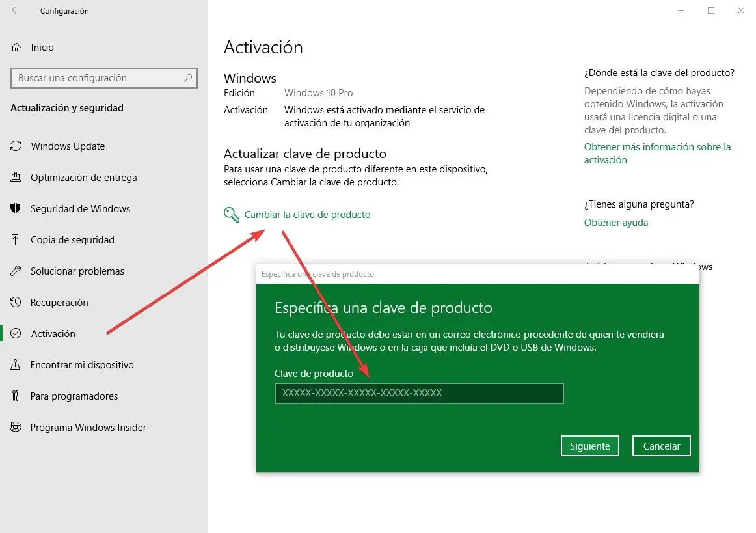Click the Encontrar mi dispositivo icon

tap(16, 364)
